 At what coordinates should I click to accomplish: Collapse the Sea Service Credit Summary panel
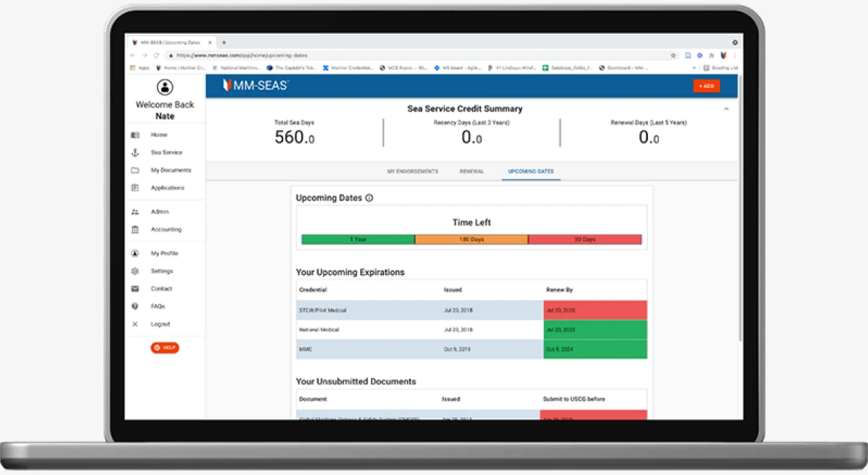tap(727, 109)
